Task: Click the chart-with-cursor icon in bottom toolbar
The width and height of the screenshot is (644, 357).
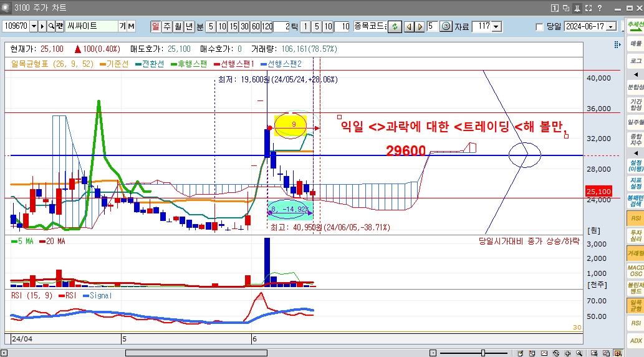Action: [x=594, y=353]
